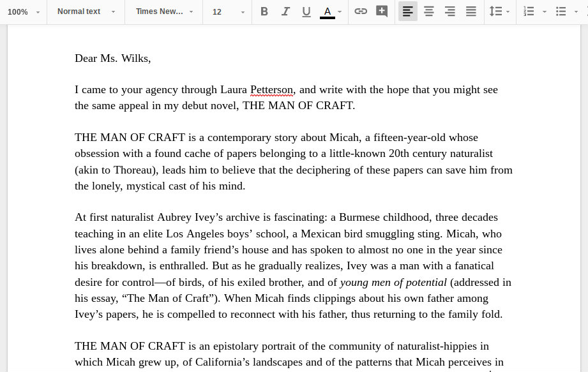Open the Times New Roman font menu

[x=163, y=11]
